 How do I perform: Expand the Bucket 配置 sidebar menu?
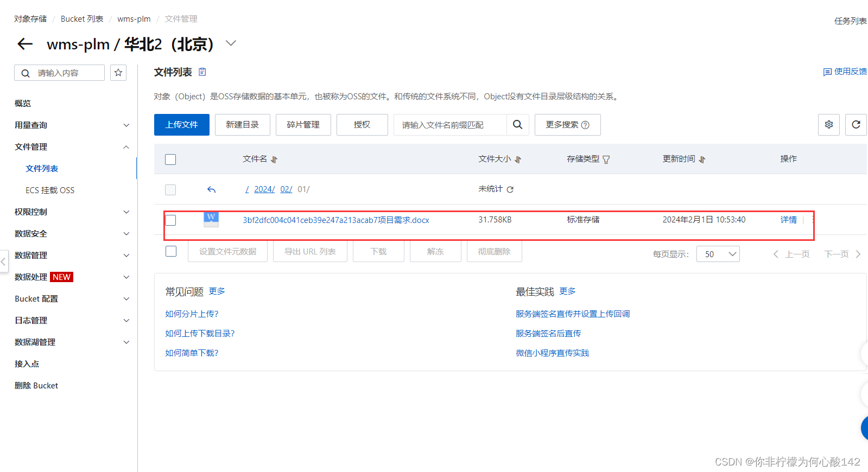coord(126,299)
